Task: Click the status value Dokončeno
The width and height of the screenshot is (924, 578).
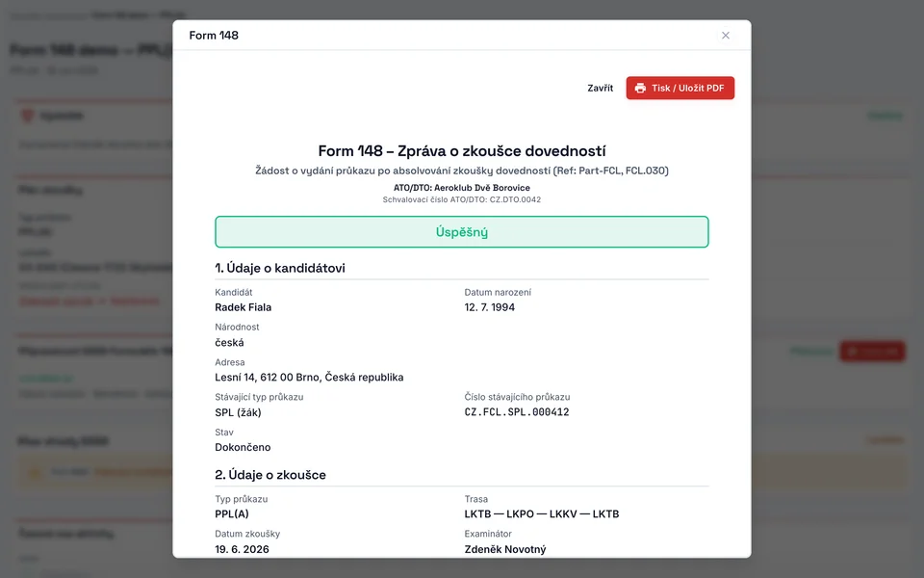Action: coord(243,447)
